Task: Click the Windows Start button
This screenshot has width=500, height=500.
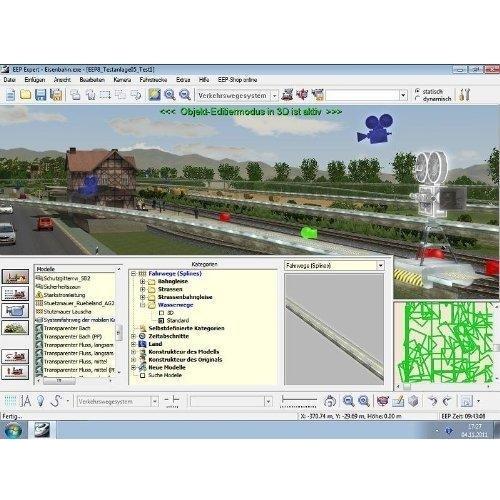Action: coord(13,430)
